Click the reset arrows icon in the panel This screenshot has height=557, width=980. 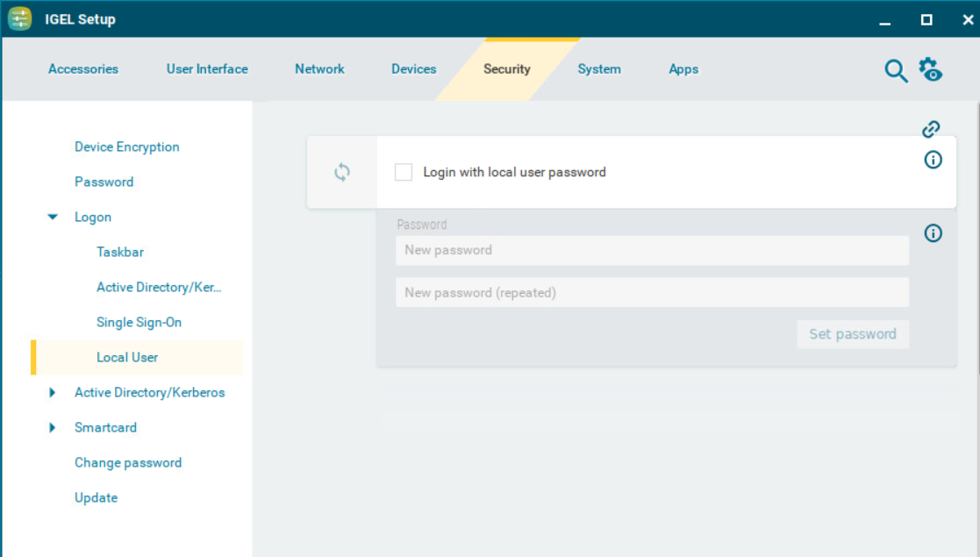(342, 172)
